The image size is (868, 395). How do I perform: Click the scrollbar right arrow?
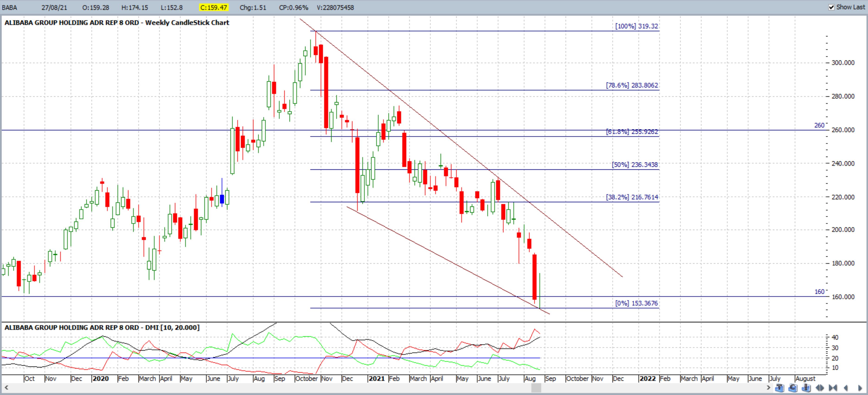pyautogui.click(x=769, y=388)
